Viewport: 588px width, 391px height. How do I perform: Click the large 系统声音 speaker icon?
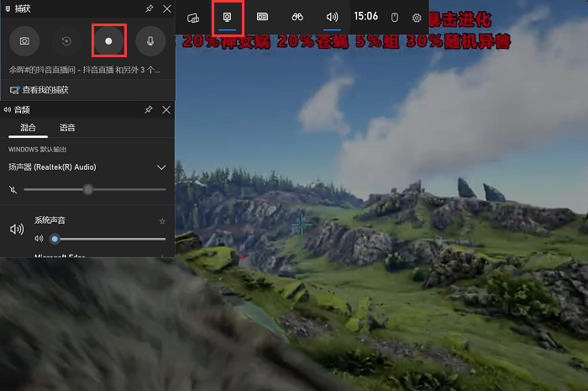tap(17, 229)
